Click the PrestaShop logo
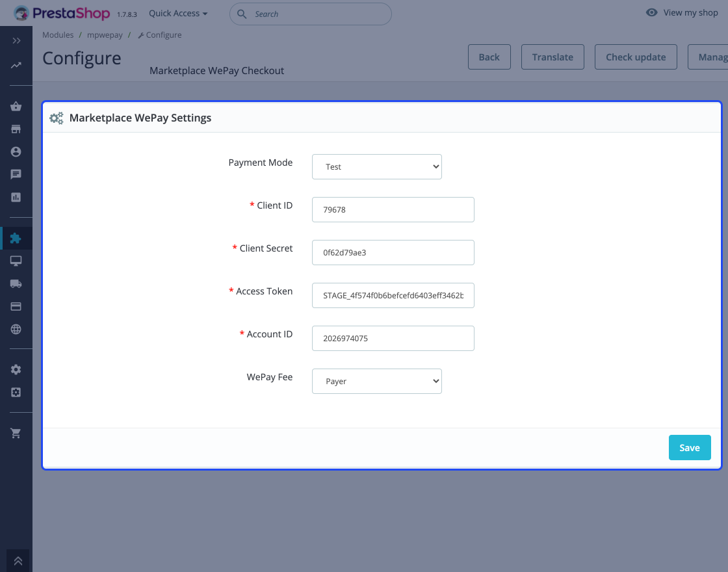This screenshot has width=728, height=572. [x=62, y=13]
